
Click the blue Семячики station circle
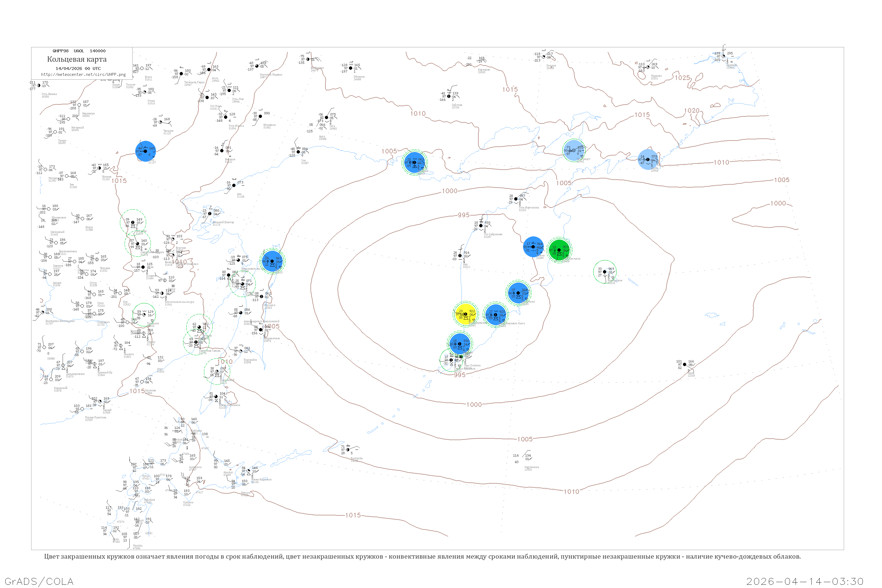tap(518, 293)
